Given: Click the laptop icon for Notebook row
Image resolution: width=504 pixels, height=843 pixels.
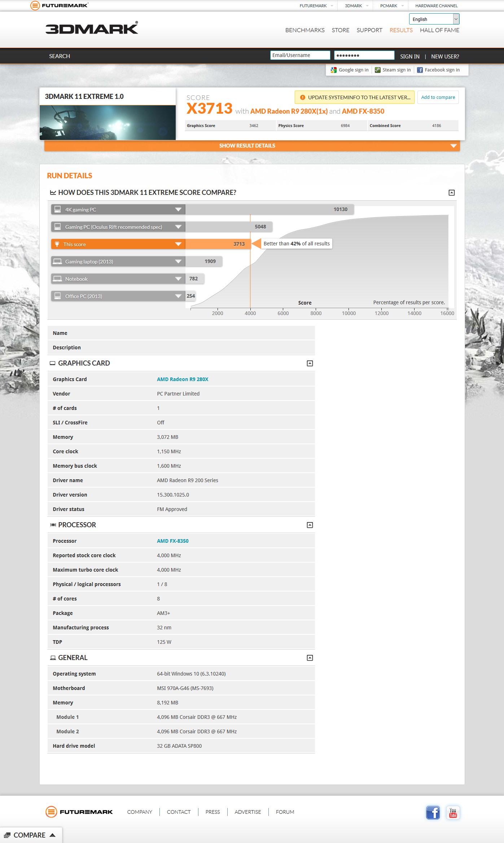Looking at the screenshot, I should pos(57,279).
